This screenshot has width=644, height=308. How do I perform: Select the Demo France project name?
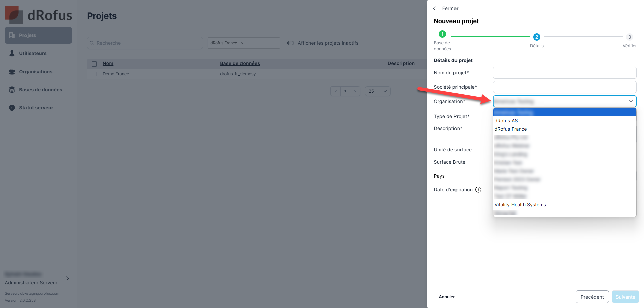pos(116,74)
